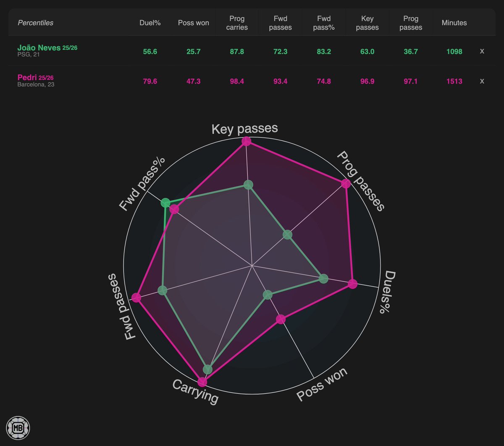Select João Neves Poss won value 25.7
The width and height of the screenshot is (504, 446).
[x=194, y=51]
